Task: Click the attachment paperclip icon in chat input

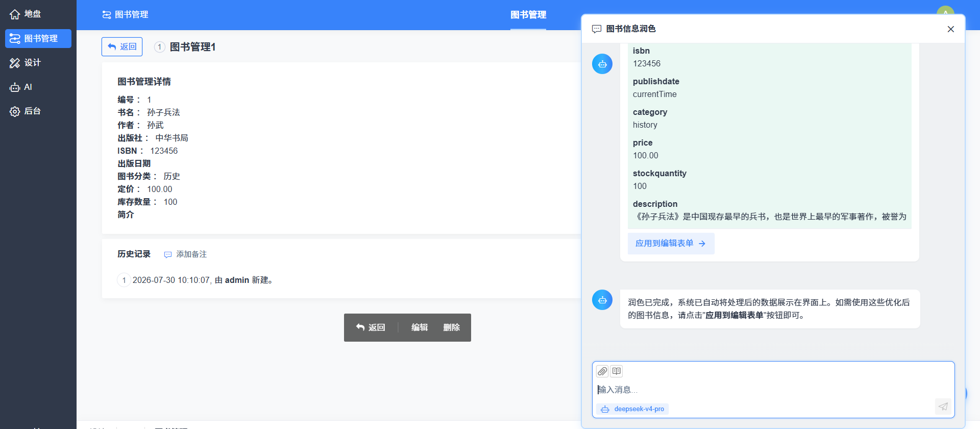Action: click(x=602, y=371)
